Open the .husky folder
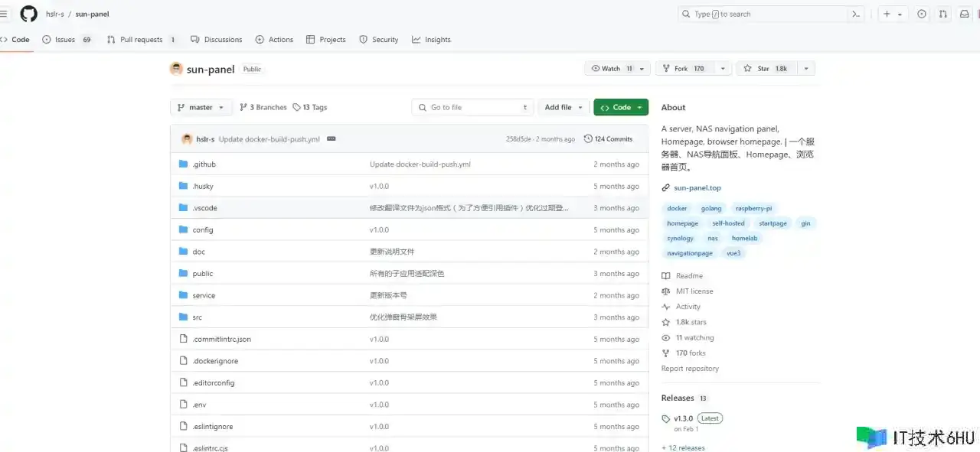Screen dimensions: 980x452 pos(202,186)
